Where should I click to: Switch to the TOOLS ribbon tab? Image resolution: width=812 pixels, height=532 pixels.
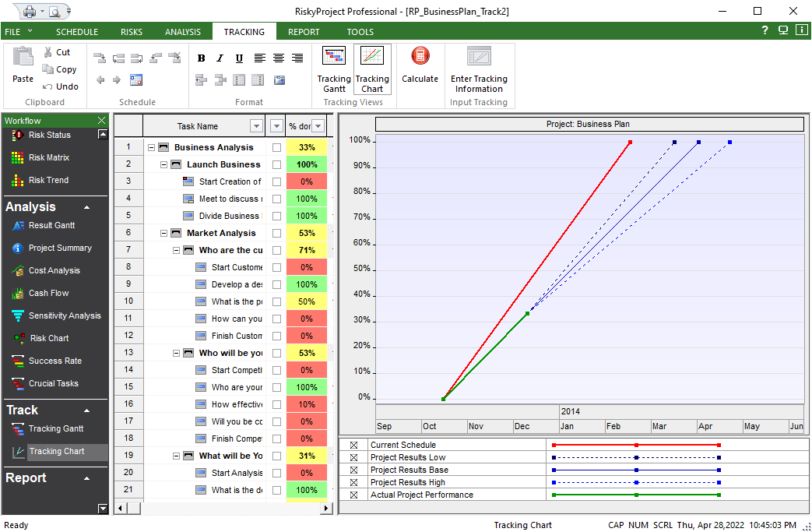[360, 32]
